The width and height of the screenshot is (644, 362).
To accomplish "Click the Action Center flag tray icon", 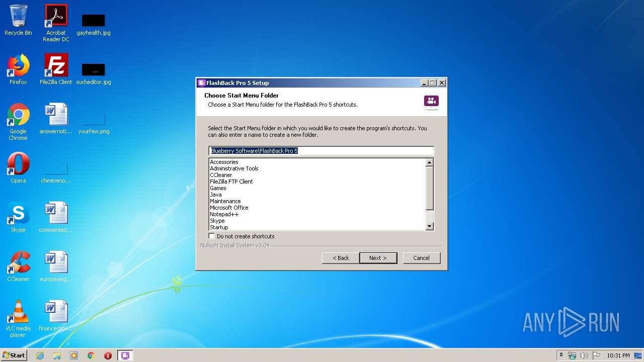I will 596,355.
